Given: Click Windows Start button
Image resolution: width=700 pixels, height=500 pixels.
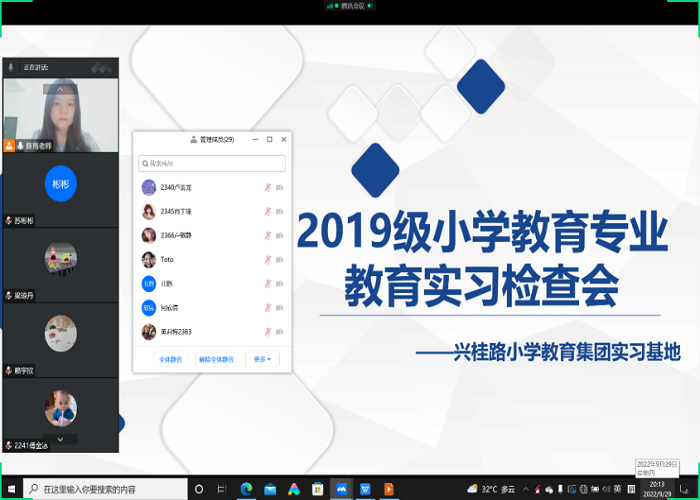Looking at the screenshot, I should [12, 489].
